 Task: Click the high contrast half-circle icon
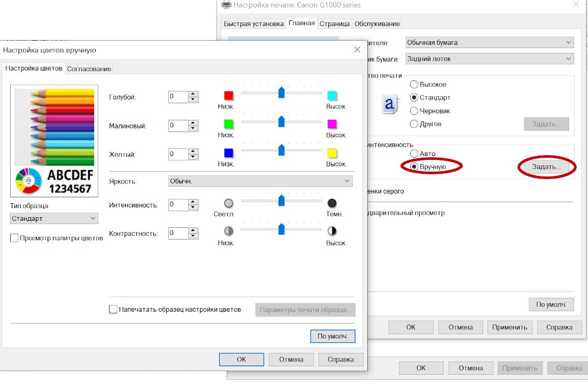pos(332,231)
